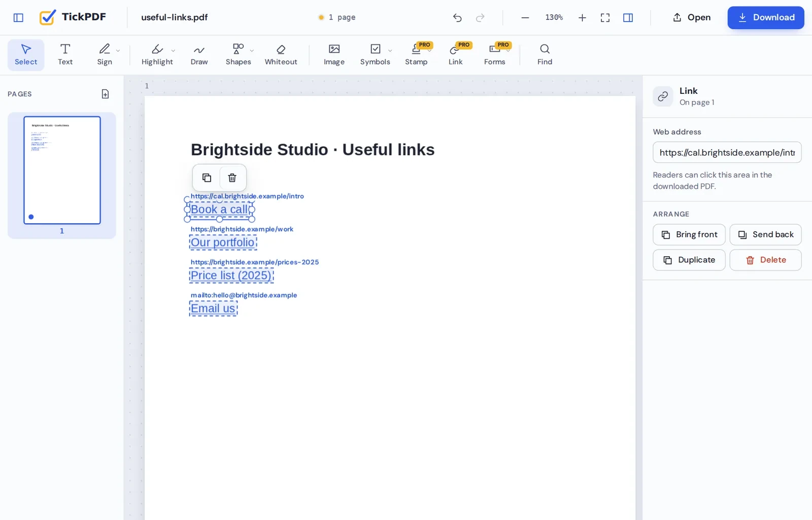Viewport: 812px width, 520px height.
Task: Select the 'Our portfolio' link box
Action: point(223,242)
